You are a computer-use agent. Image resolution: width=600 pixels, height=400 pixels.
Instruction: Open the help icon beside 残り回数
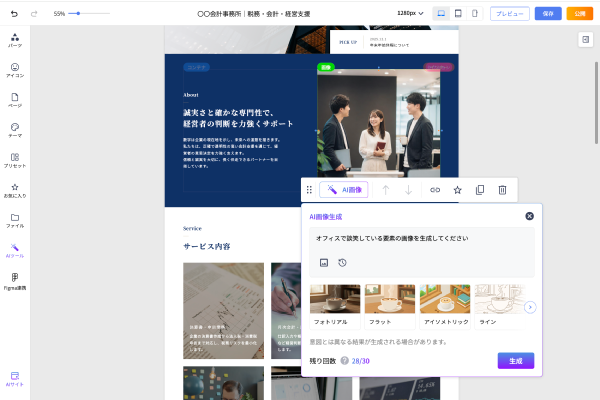[344, 361]
